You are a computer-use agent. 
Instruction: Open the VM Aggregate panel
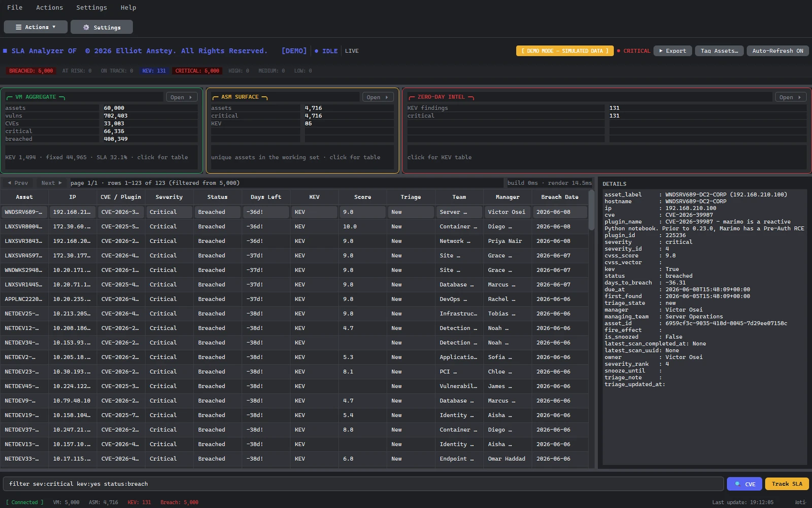182,97
